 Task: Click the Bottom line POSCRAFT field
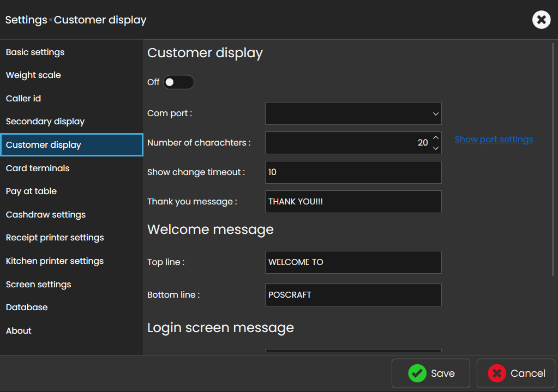pyautogui.click(x=353, y=295)
